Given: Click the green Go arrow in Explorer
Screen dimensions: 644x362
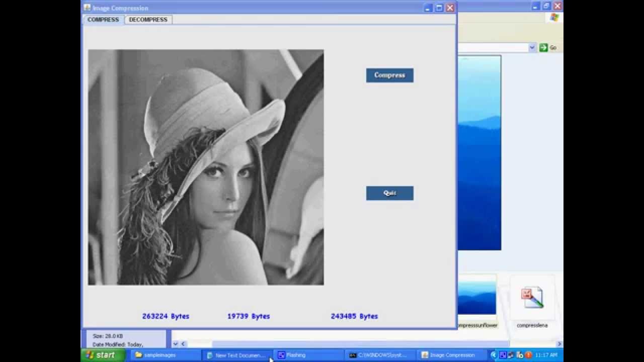Looking at the screenshot, I should click(543, 48).
